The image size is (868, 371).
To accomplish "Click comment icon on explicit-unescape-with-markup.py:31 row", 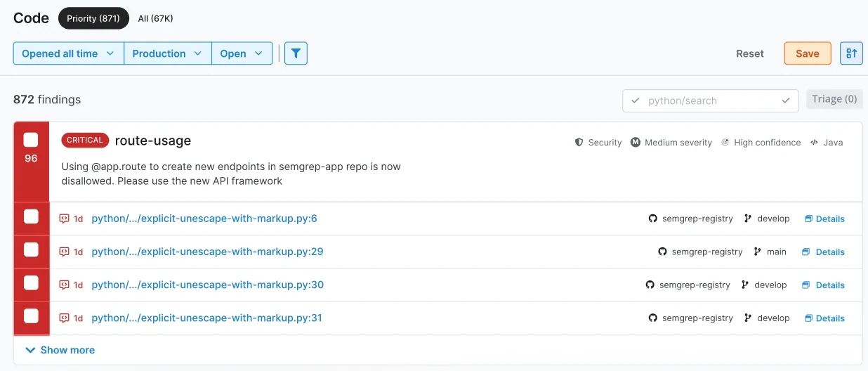I will point(65,318).
